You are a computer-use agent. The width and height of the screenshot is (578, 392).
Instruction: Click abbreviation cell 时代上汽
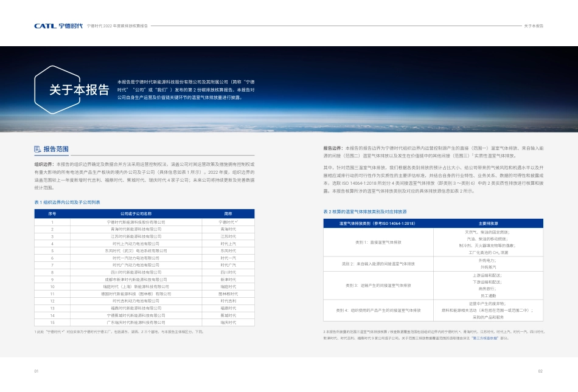228,244
